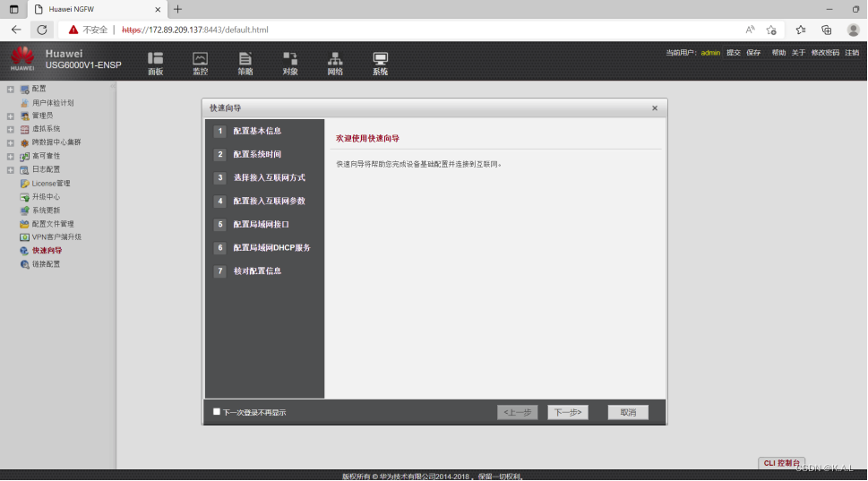Open 配置文件管理 in the sidebar
The height and width of the screenshot is (481, 868).
[x=53, y=224]
